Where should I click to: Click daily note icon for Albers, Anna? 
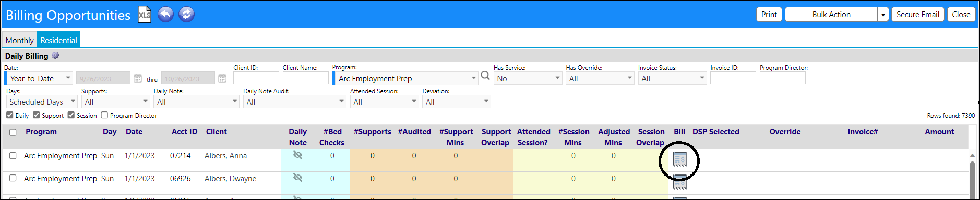click(x=297, y=155)
